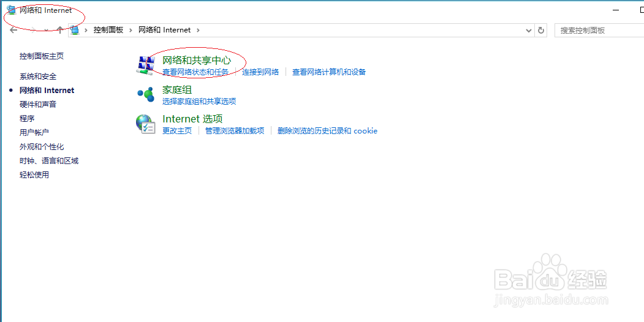Click the Up one level arrow
Image resolution: width=644 pixels, height=322 pixels.
coord(60,30)
